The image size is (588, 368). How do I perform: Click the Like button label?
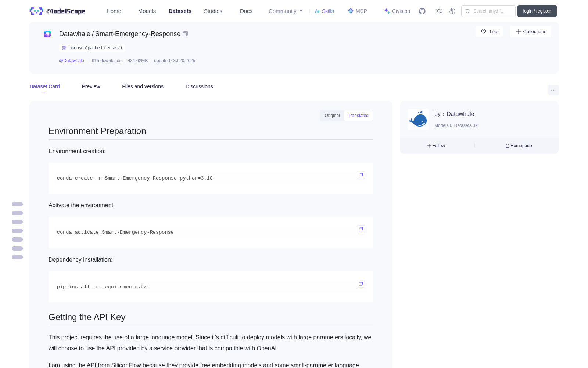point(494,32)
